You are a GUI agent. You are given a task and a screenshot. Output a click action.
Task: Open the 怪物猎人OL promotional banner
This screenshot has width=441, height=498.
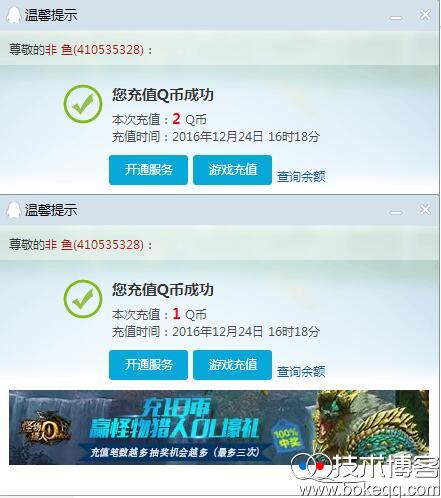(x=219, y=427)
